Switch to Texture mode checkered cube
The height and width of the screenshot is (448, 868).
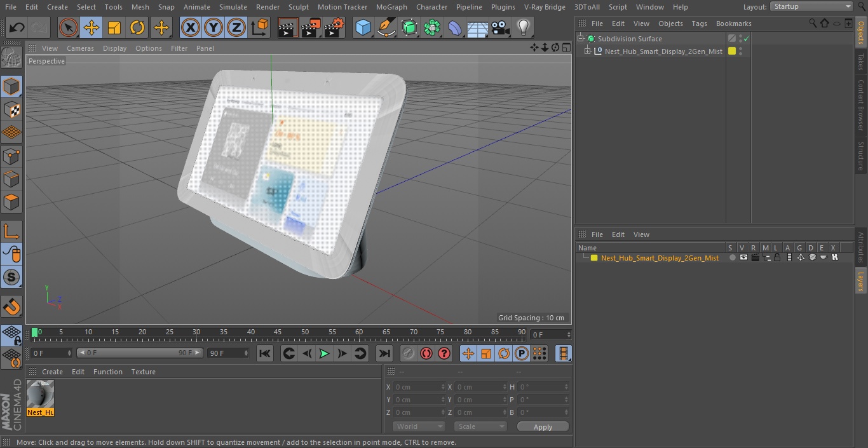[11, 109]
